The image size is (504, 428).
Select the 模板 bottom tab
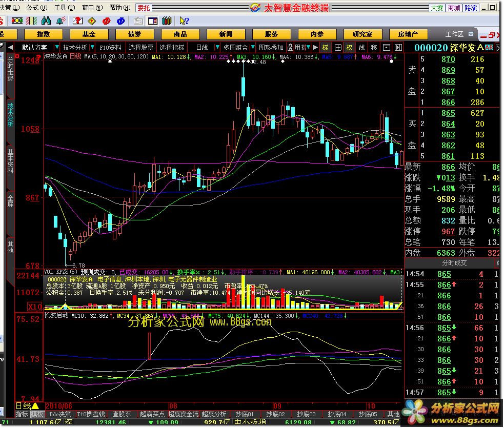(x=37, y=414)
